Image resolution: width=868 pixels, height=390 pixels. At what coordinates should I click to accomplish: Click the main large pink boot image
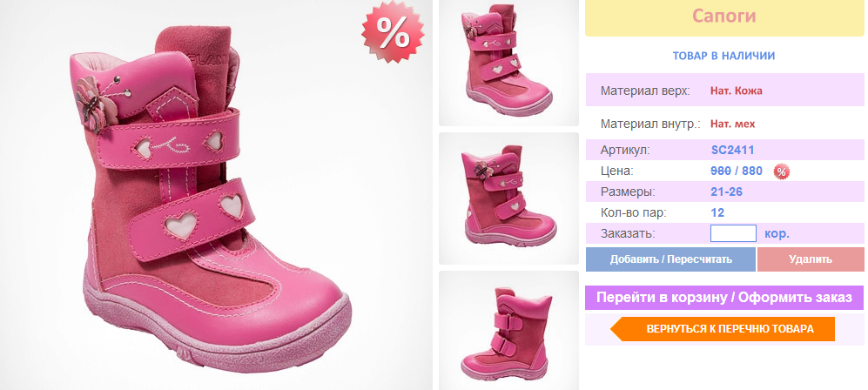[x=216, y=195]
